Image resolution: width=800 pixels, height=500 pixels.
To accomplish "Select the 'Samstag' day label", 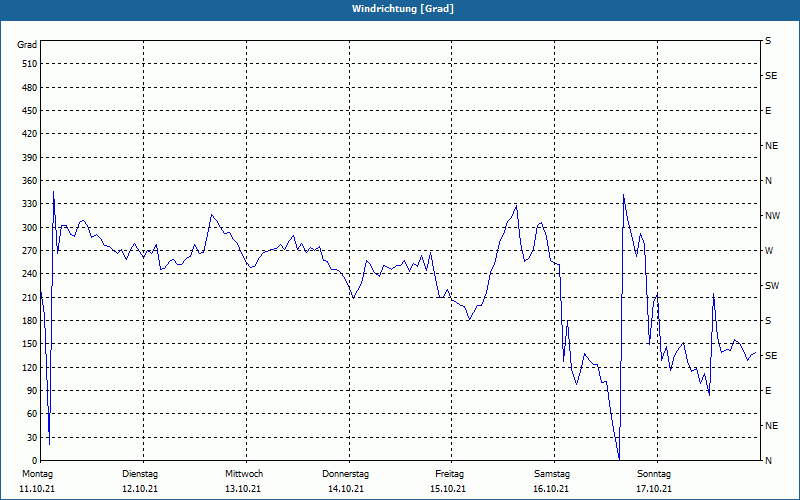I will (552, 474).
